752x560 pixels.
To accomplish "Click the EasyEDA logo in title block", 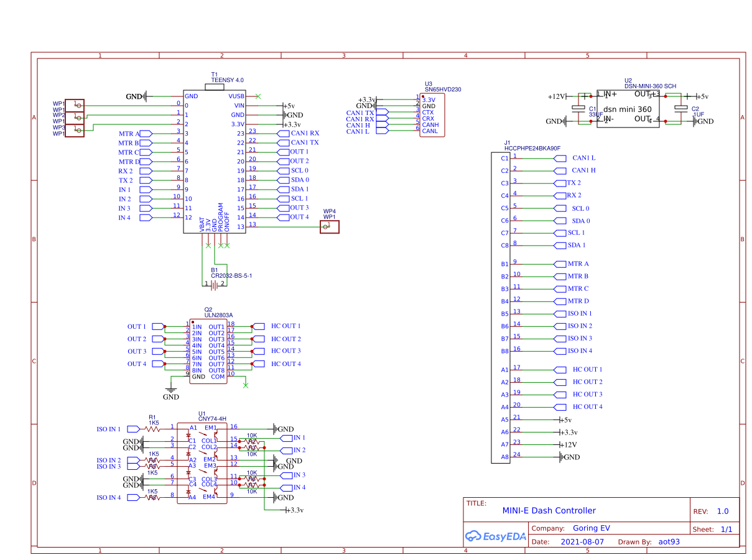I will [495, 536].
